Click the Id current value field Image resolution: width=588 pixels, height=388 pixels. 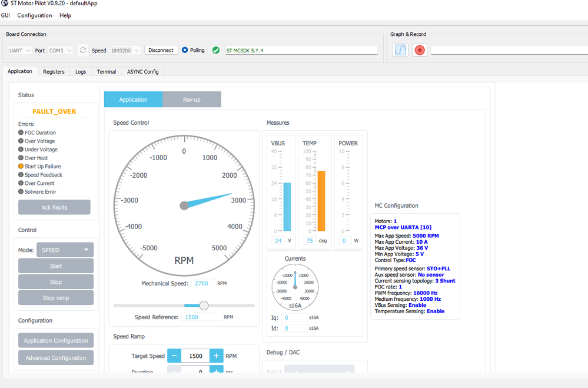pyautogui.click(x=294, y=329)
